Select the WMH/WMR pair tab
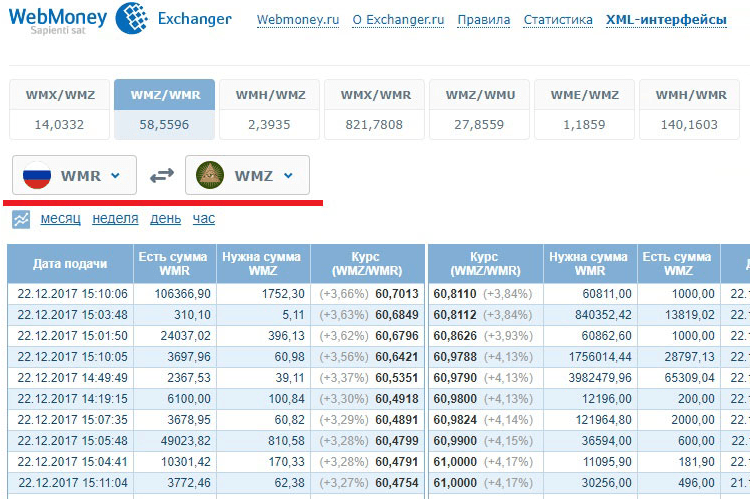Screen dimensions: 750x500 [690, 110]
